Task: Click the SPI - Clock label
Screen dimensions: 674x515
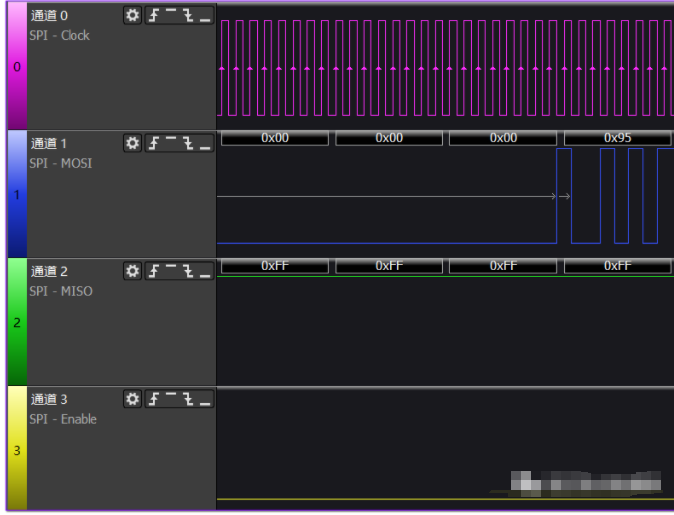Action: pyautogui.click(x=59, y=35)
